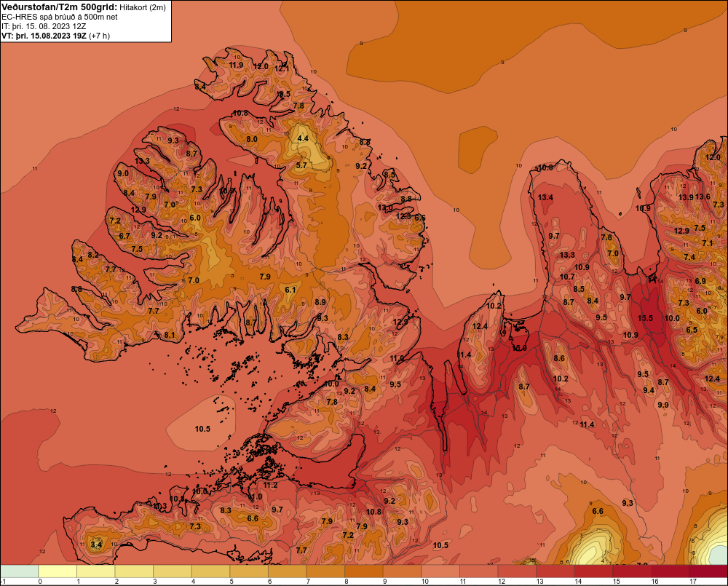Click the '9.0' temperature value
The height and width of the screenshot is (586, 728).
coord(123,173)
